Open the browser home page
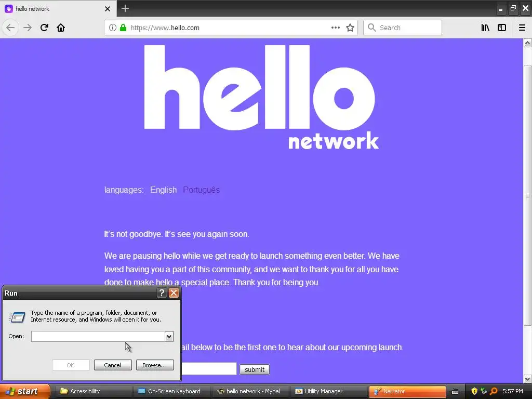 [x=61, y=28]
